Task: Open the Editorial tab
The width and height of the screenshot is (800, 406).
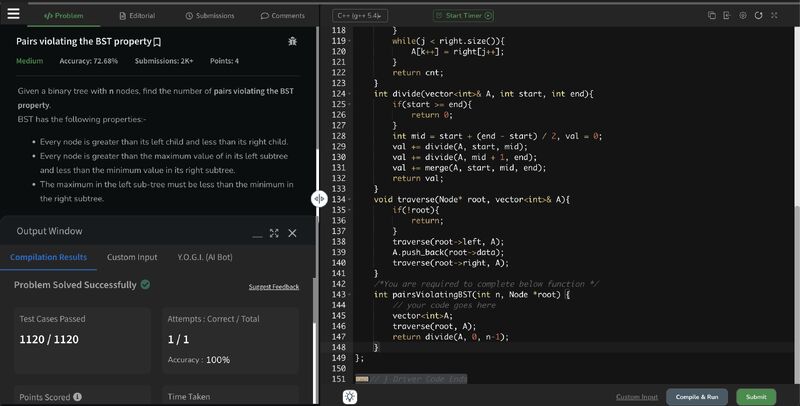Action: [137, 16]
